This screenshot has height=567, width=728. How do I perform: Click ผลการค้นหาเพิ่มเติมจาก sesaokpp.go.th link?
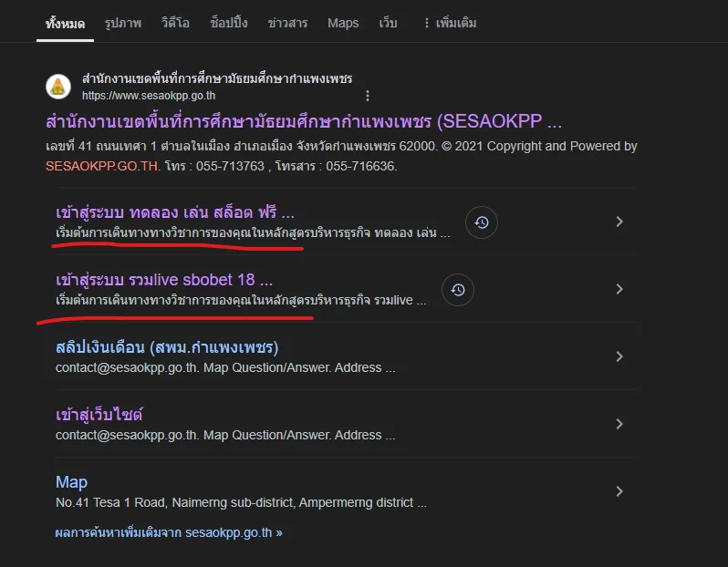[169, 532]
